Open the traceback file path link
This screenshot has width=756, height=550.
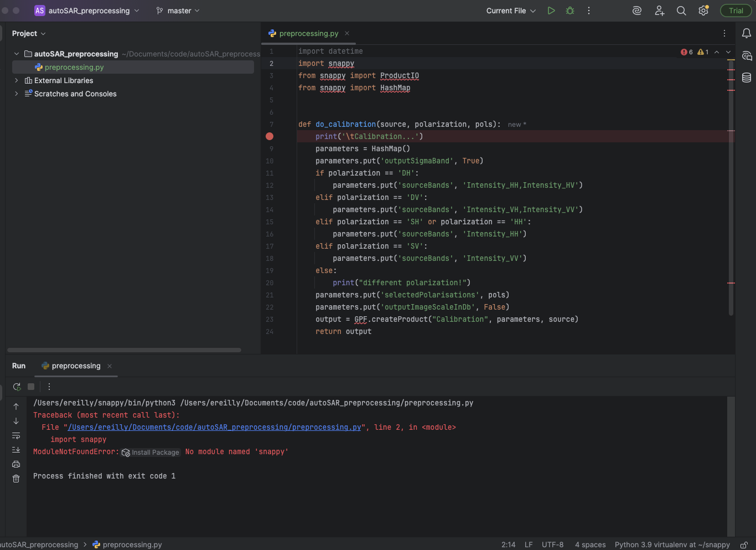coord(215,427)
